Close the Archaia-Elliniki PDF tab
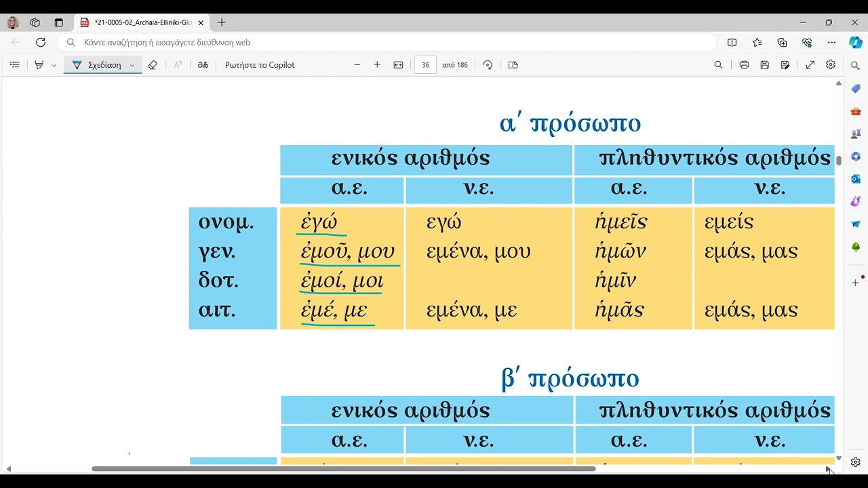Viewport: 868px width, 488px height. (201, 22)
